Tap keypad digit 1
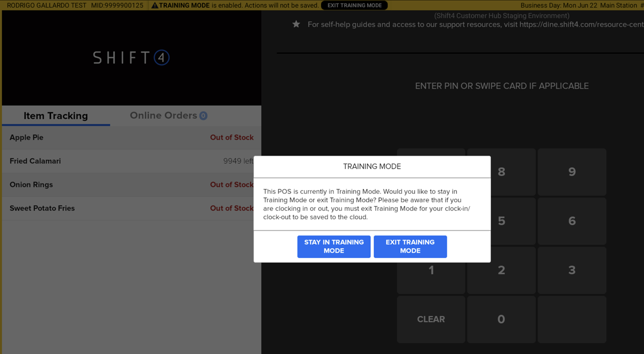Viewport: 644px width, 354px height. tap(431, 270)
